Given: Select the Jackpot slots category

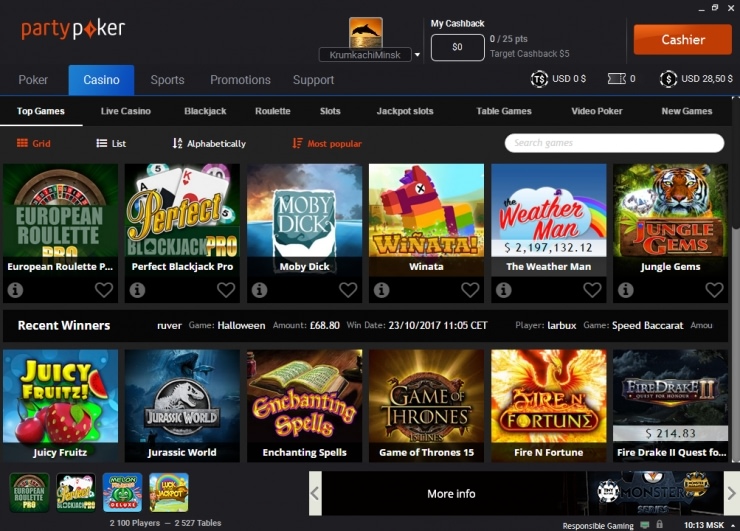Looking at the screenshot, I should [404, 111].
